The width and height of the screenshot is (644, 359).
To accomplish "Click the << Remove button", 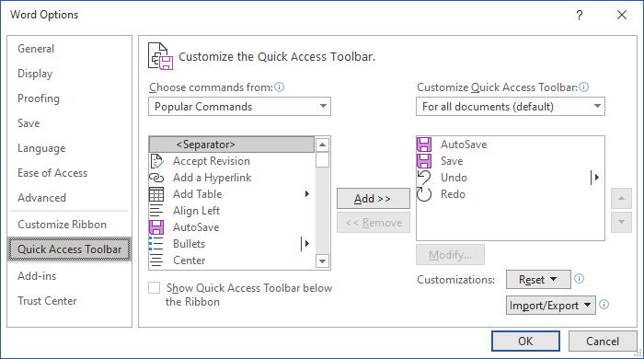I will (374, 223).
